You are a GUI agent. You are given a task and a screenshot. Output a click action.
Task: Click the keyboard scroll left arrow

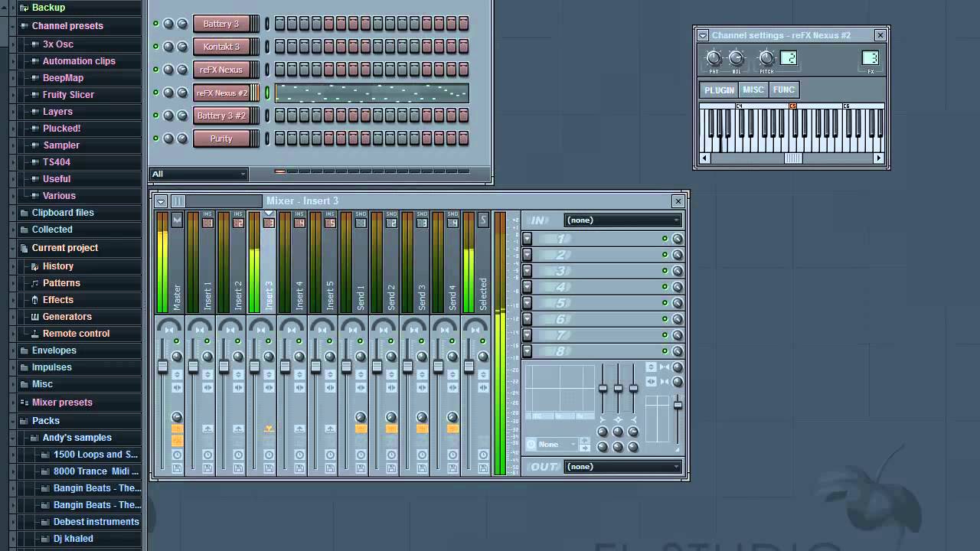coord(705,158)
